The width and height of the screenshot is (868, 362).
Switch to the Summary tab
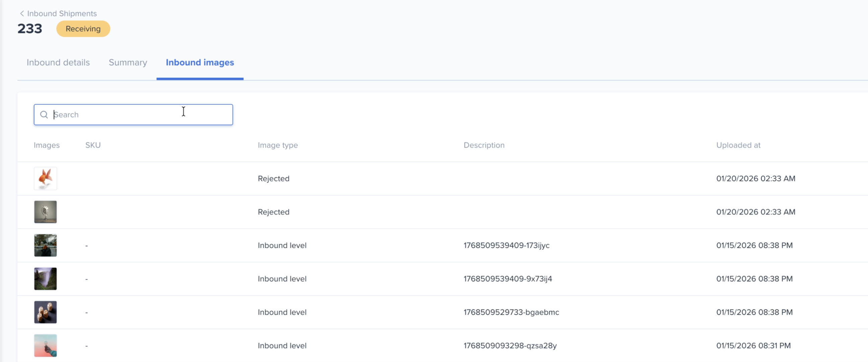pyautogui.click(x=128, y=62)
